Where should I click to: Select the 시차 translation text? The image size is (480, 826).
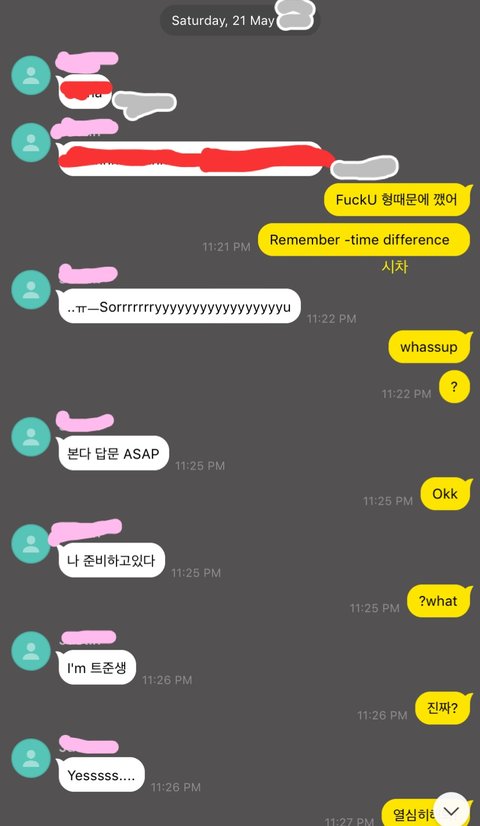coord(395,267)
